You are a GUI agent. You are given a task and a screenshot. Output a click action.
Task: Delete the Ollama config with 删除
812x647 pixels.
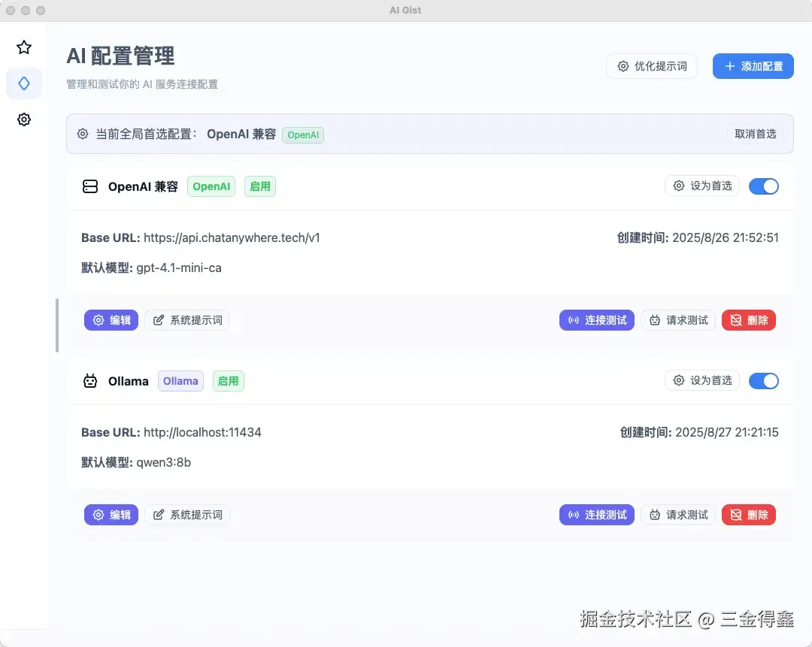(x=749, y=515)
